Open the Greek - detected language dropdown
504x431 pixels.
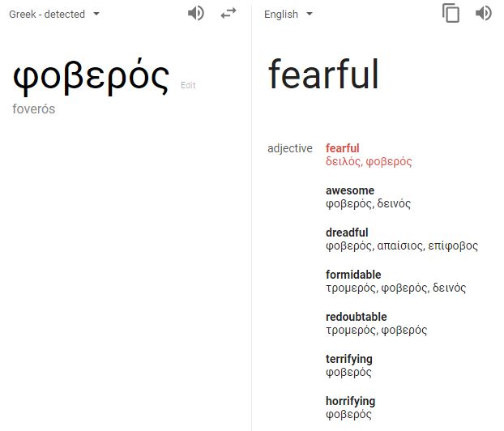pos(55,14)
